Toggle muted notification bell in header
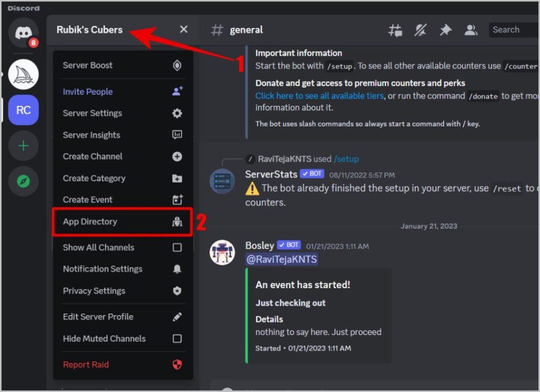This screenshot has height=392, width=540. 420,30
